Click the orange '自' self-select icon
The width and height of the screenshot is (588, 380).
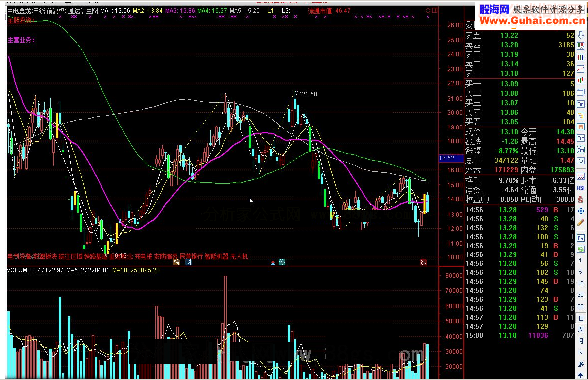coord(581,127)
